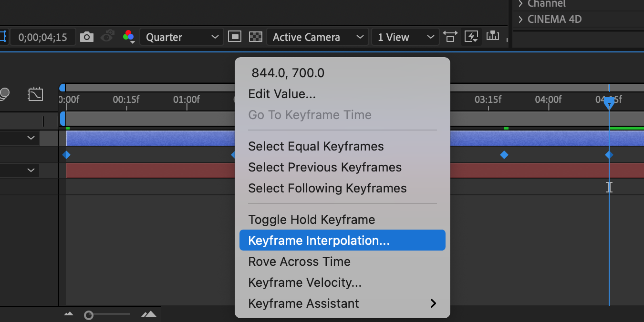Screen dimensions: 644x322
Task: Open the blue layer's dropdown arrow
Action: tap(31, 138)
